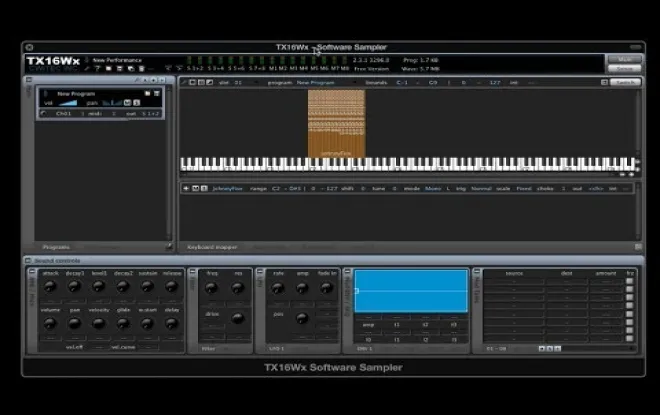Collapse the amp envelope section with its corner button

coord(32,272)
